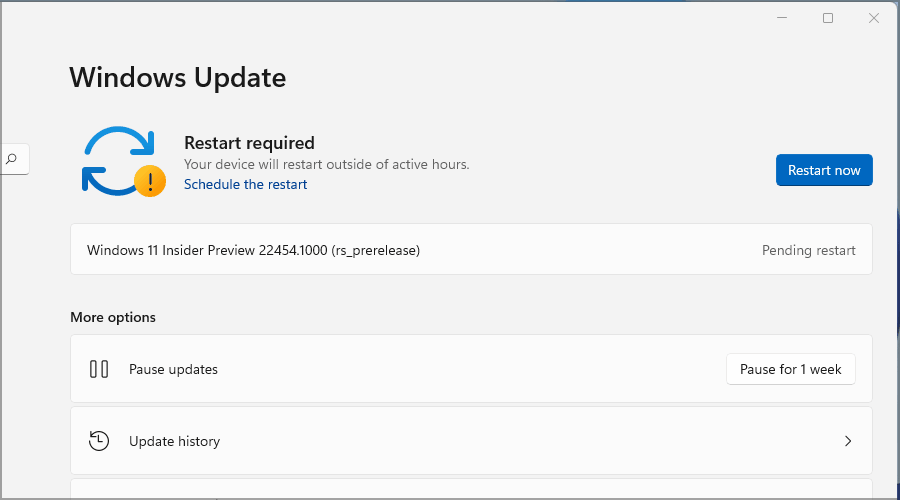
Task: Select the Windows 11 Insider Preview 22454.1000 entry
Action: click(253, 250)
